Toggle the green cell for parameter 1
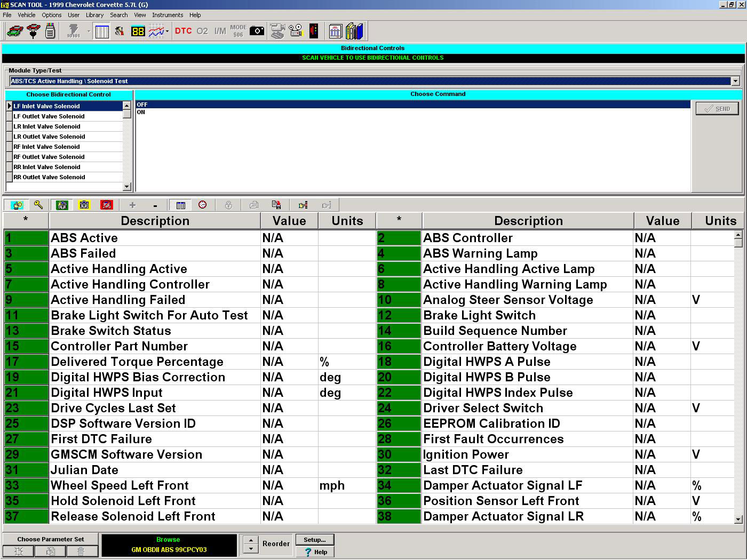Viewport: 747px width, 560px height. 26,238
